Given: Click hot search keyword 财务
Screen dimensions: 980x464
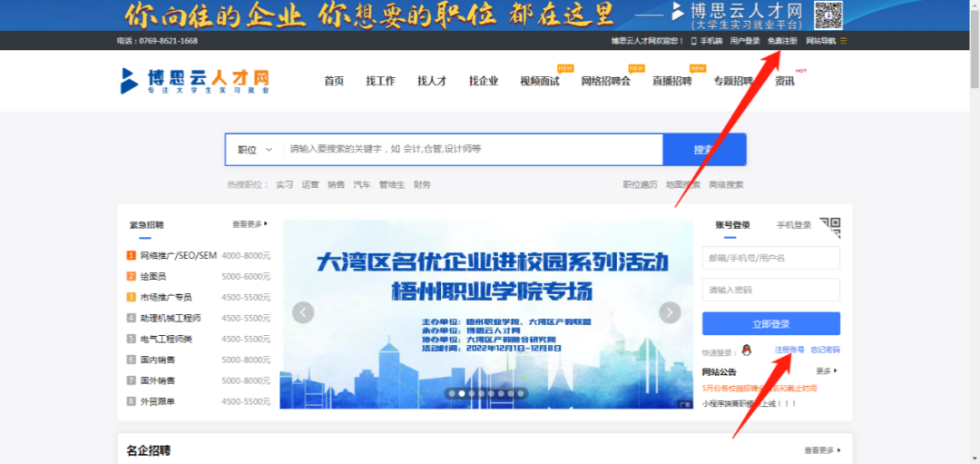Looking at the screenshot, I should [x=422, y=184].
